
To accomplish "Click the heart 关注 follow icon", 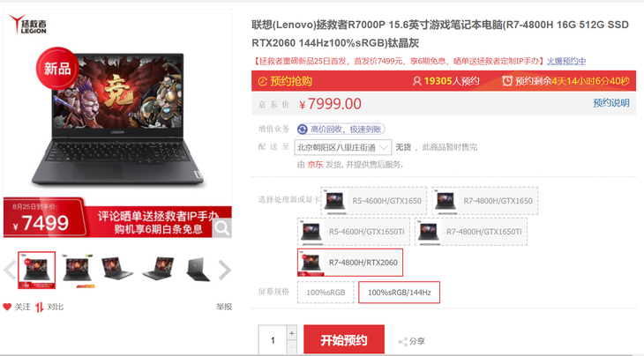I will pyautogui.click(x=7, y=307).
